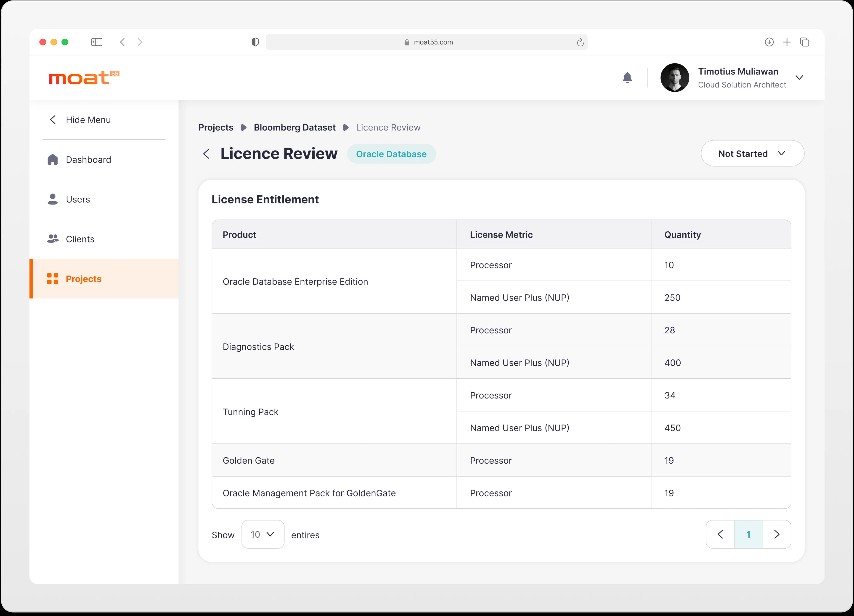Image resolution: width=854 pixels, height=616 pixels.
Task: Click the notification bell icon
Action: click(x=627, y=77)
